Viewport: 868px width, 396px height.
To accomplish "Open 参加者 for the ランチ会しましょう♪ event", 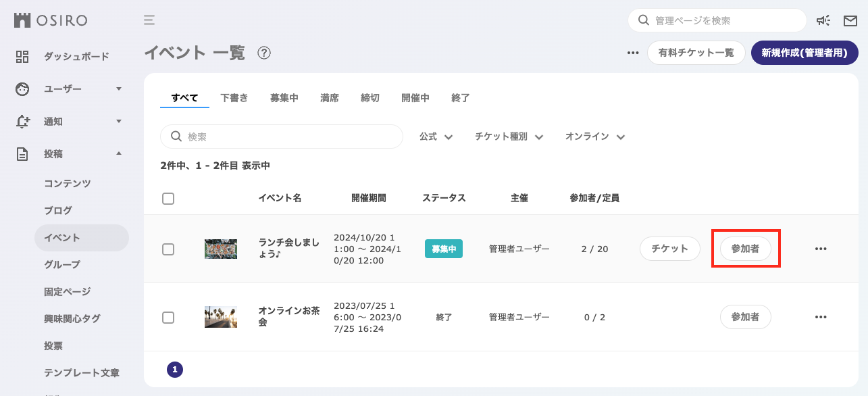I will 745,249.
